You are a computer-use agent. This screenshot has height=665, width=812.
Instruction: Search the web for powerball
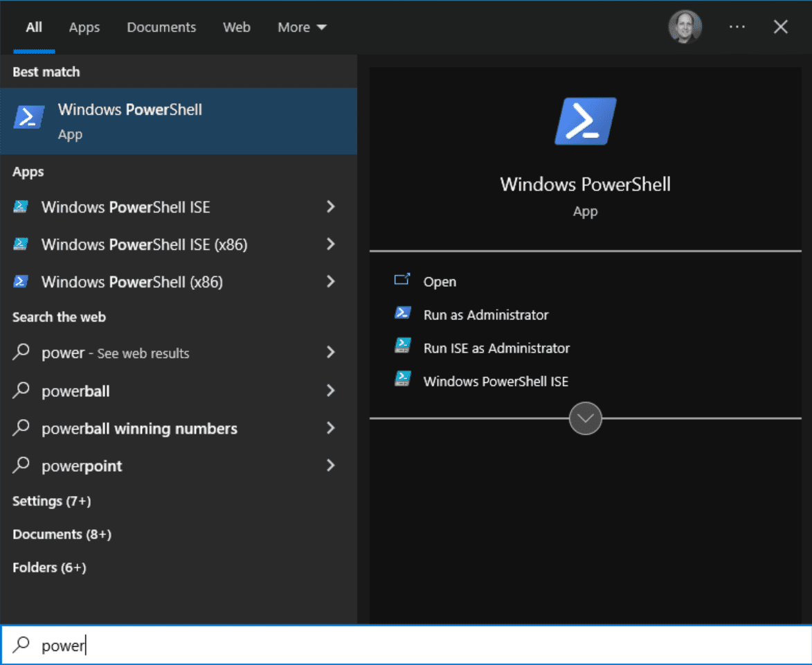coord(179,390)
